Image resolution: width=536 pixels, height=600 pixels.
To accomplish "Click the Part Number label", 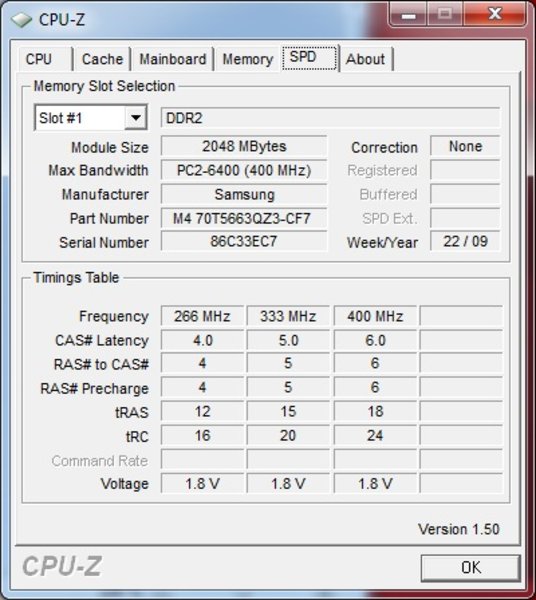I will (x=109, y=218).
